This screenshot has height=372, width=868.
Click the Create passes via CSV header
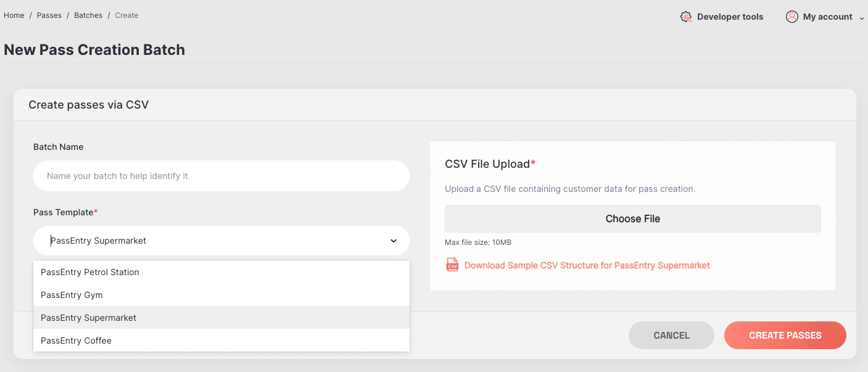[x=89, y=105]
